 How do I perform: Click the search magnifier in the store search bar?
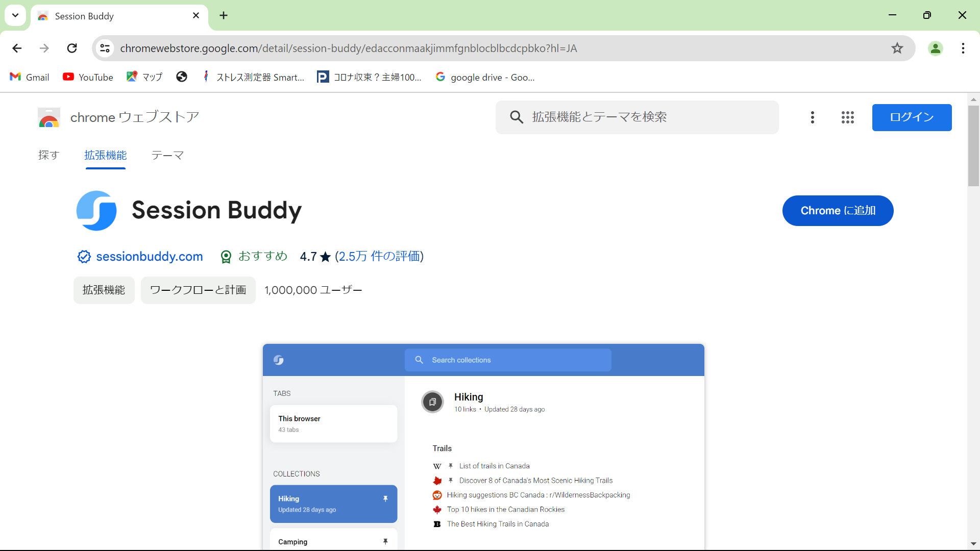click(516, 117)
